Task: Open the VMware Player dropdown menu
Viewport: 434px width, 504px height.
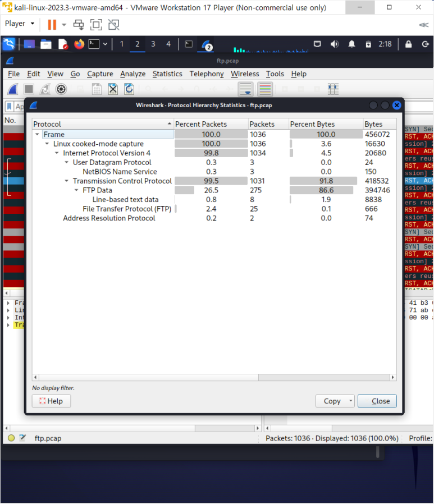Action: 20,24
